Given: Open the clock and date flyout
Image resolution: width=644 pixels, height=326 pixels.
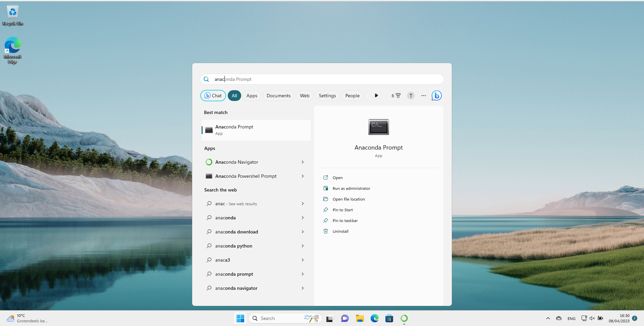Looking at the screenshot, I should (619, 318).
